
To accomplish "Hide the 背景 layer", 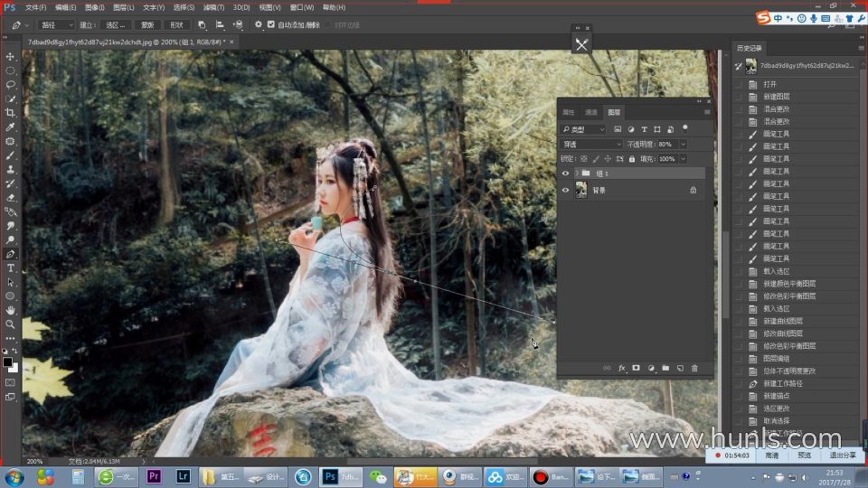I will (565, 191).
